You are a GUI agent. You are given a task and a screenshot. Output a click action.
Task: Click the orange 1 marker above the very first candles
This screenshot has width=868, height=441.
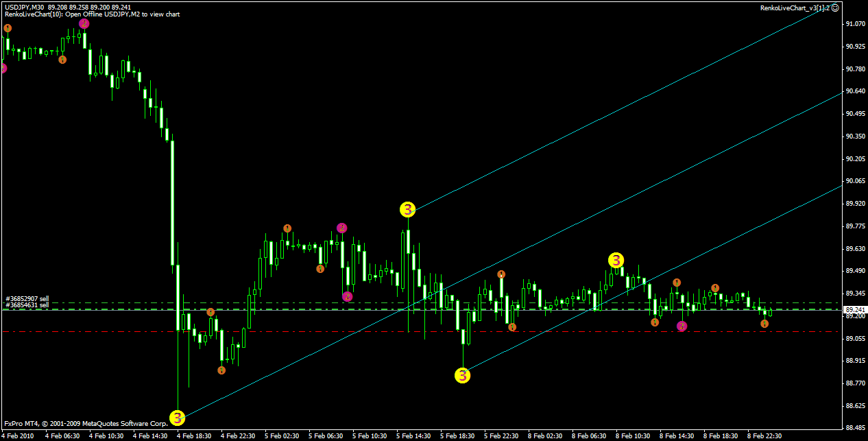7,28
